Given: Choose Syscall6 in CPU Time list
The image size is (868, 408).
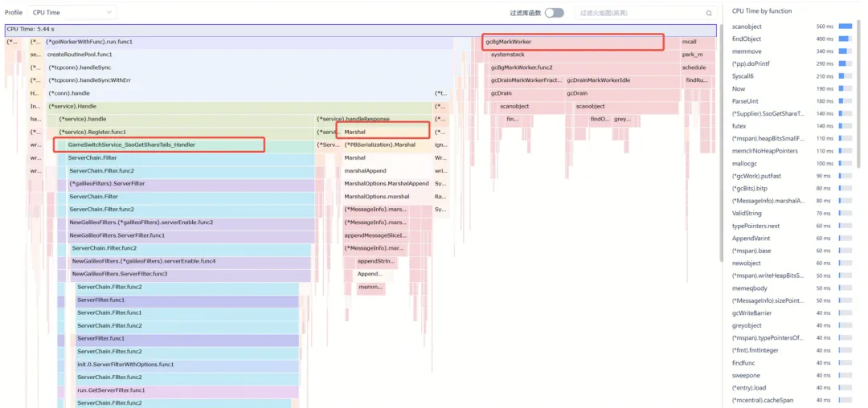Looking at the screenshot, I should pyautogui.click(x=743, y=76).
